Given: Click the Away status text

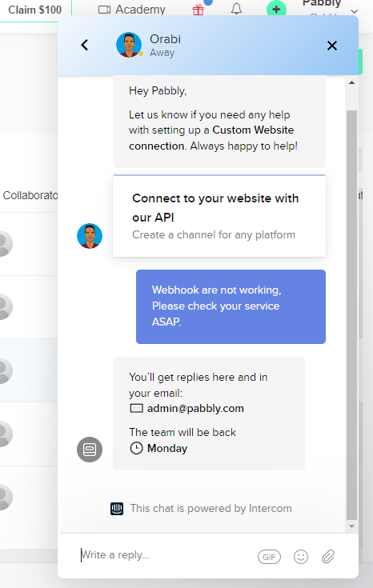Looking at the screenshot, I should (162, 53).
